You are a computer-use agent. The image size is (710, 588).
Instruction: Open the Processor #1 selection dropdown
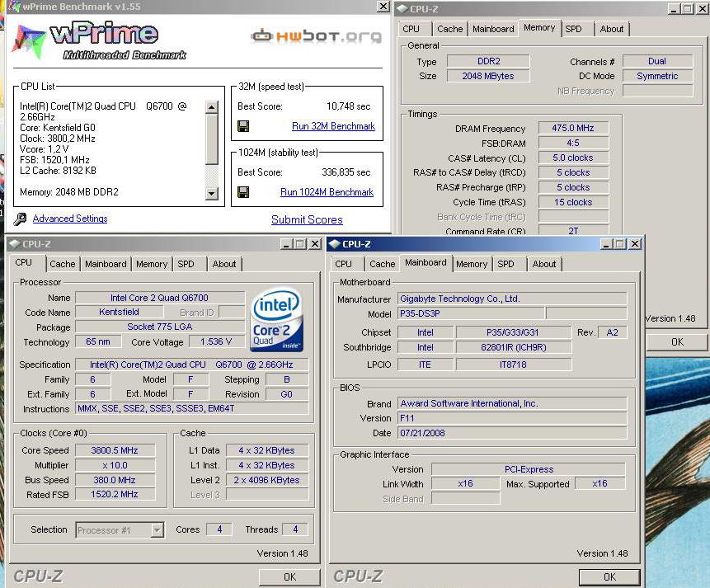(x=158, y=529)
